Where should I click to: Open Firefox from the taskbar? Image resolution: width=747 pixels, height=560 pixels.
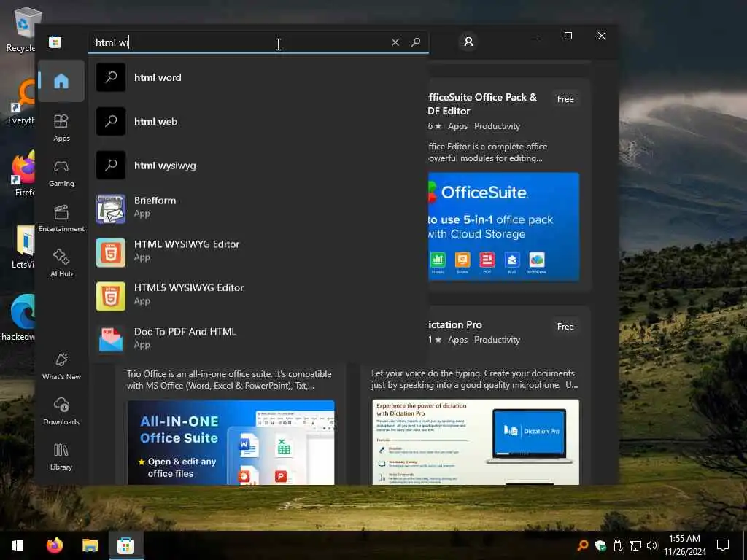coord(55,545)
